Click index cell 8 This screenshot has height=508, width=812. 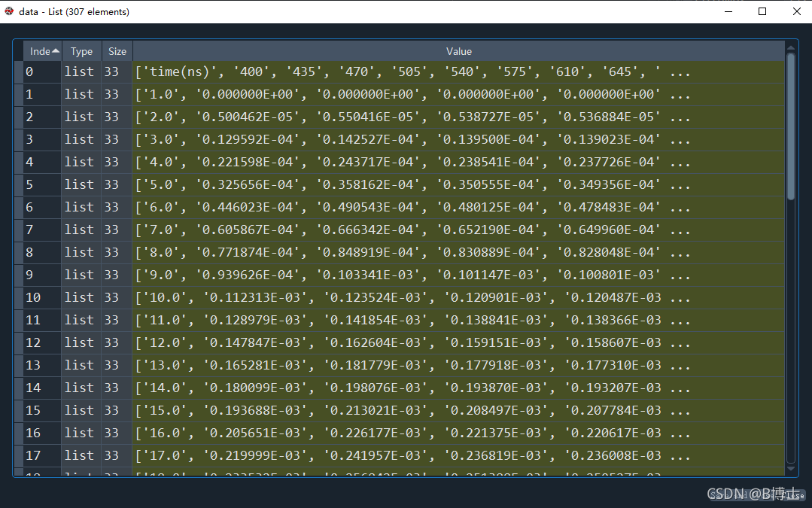[x=42, y=252]
